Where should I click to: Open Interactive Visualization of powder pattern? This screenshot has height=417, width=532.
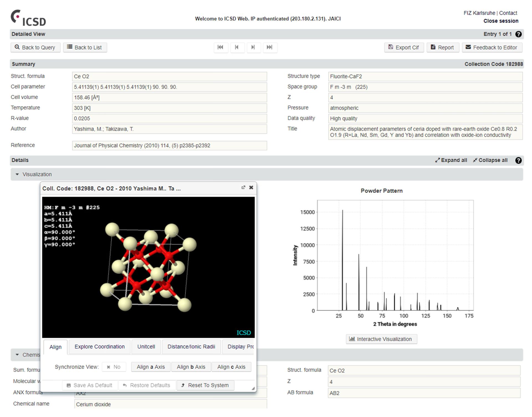382,339
